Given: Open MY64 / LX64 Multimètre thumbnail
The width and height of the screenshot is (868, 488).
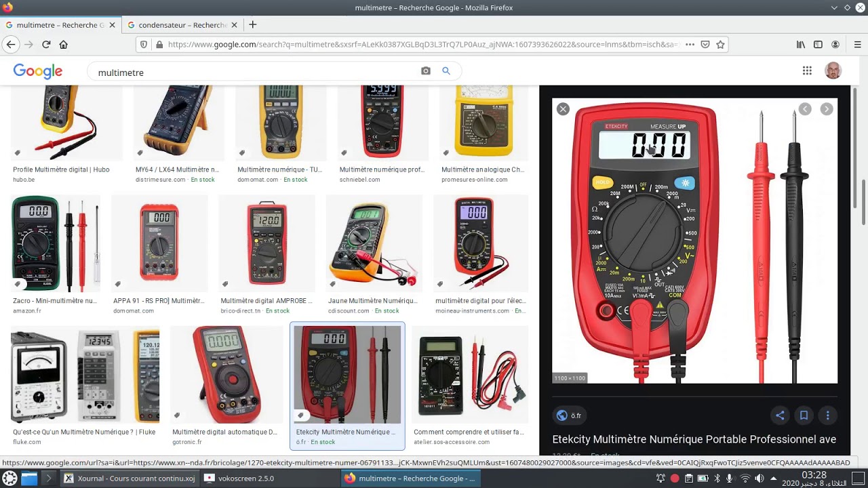Looking at the screenshot, I should pyautogui.click(x=178, y=121).
